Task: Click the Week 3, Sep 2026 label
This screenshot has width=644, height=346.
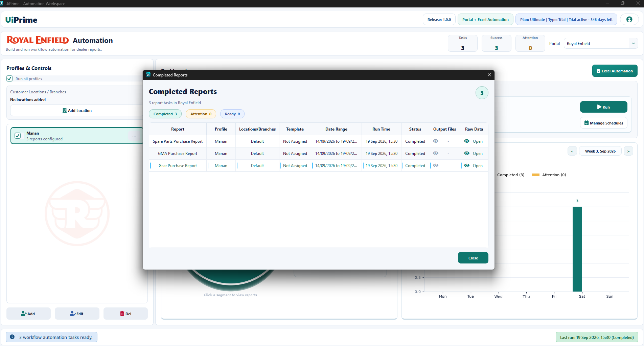Action: 600,151
